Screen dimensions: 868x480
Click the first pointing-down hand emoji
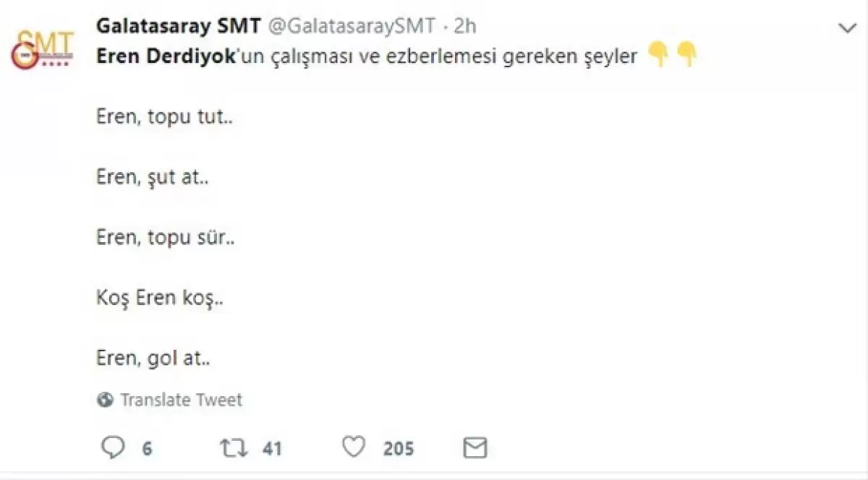click(658, 55)
